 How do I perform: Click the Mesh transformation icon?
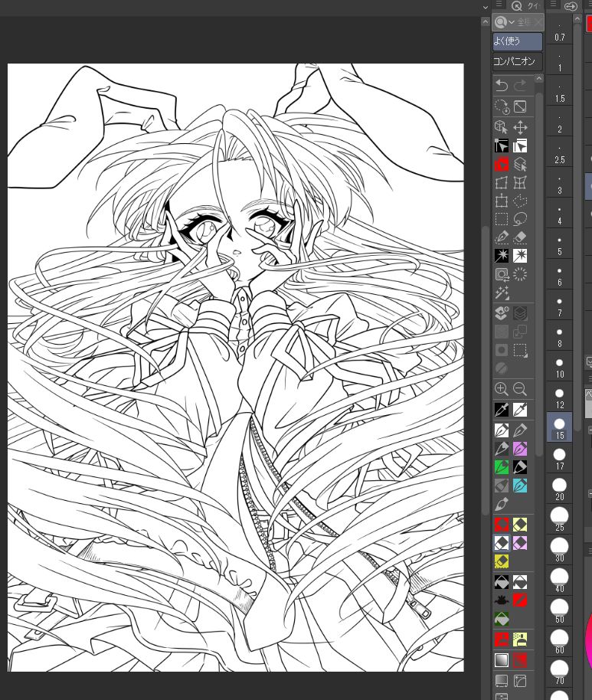(x=520, y=183)
